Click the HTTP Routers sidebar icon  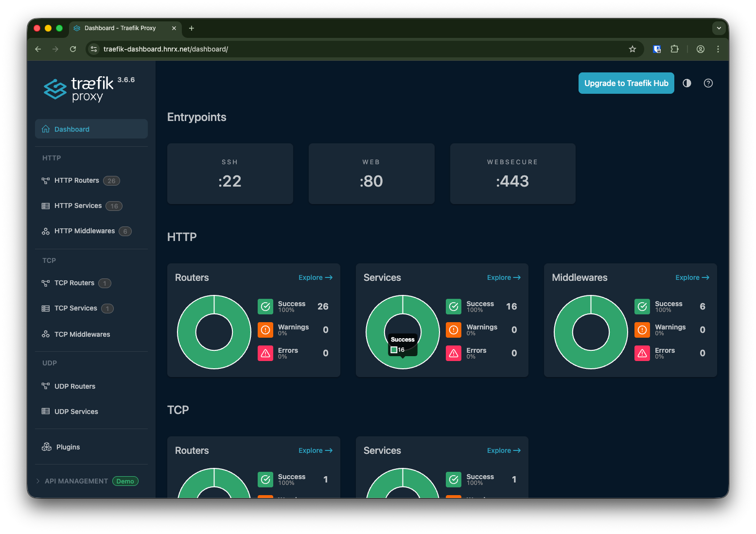[46, 181]
